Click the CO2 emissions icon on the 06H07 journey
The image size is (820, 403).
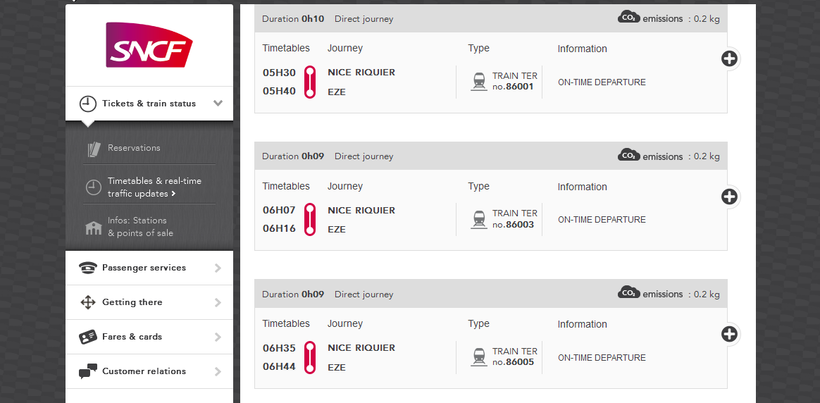tap(629, 155)
